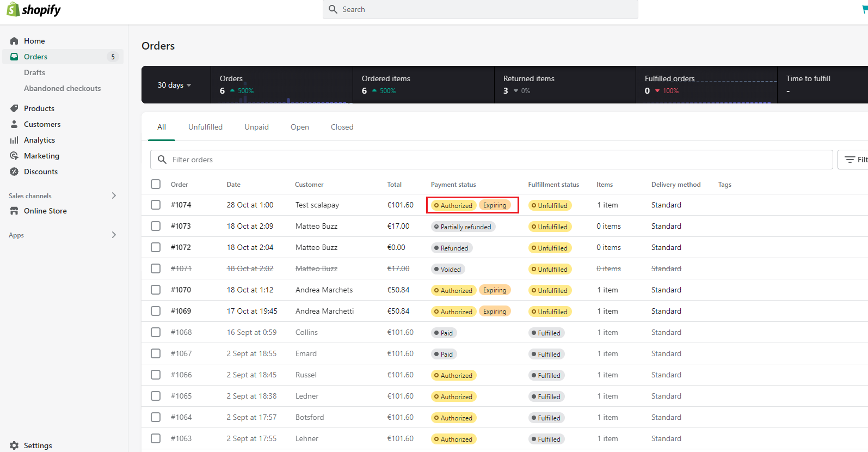Click the Fulfilled orders metric card

706,85
